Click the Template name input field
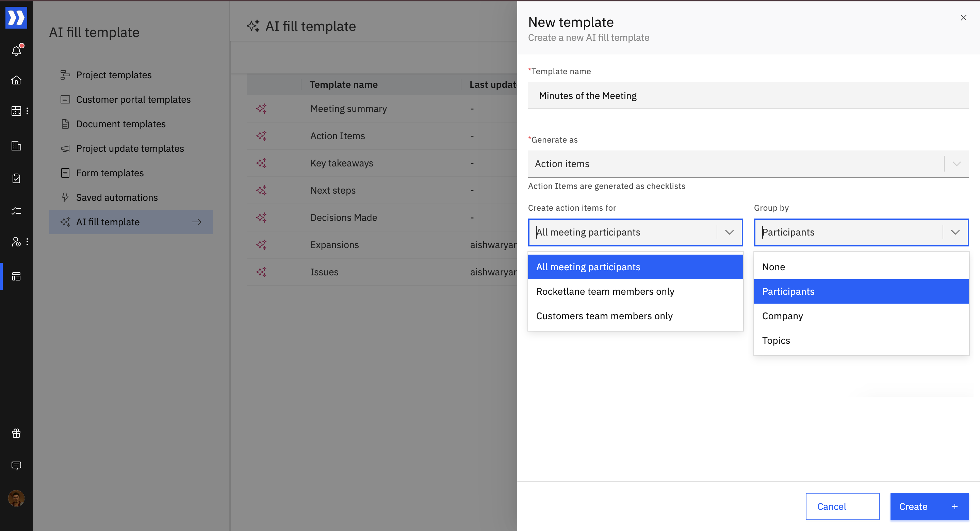980x531 pixels. [x=748, y=96]
